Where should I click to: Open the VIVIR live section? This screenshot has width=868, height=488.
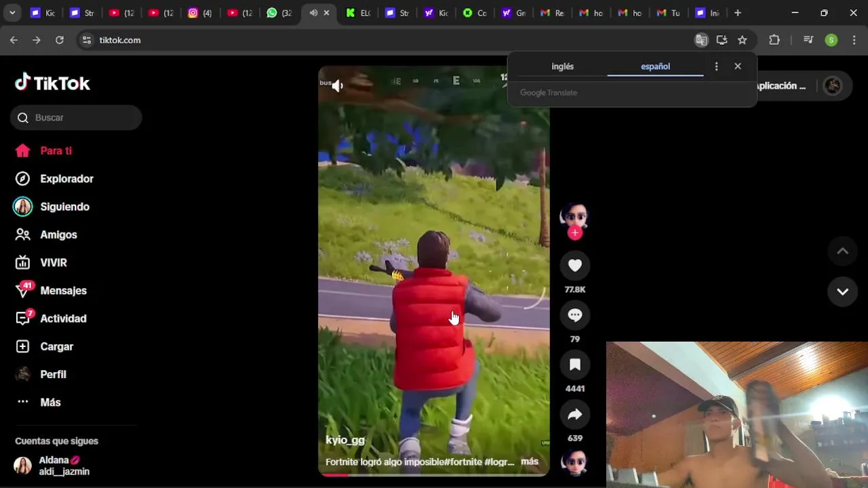click(41, 262)
